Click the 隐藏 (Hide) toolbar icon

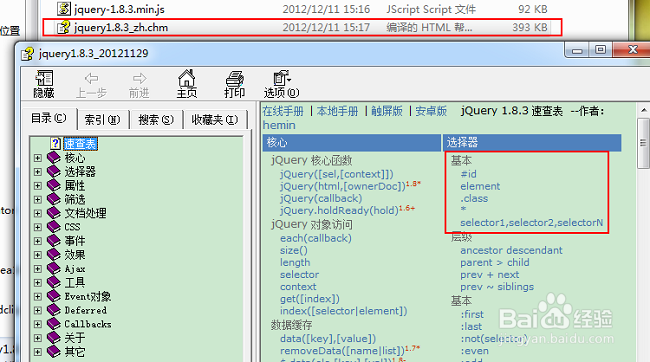tap(44, 84)
